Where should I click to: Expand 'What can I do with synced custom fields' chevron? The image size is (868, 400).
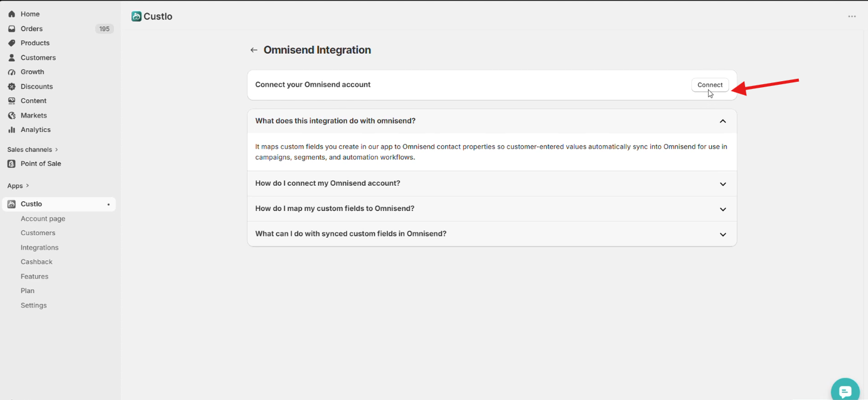[x=722, y=234]
